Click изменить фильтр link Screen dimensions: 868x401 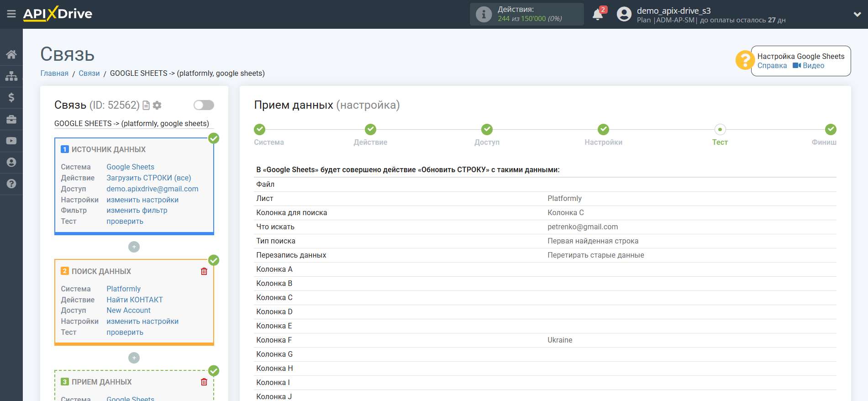[x=137, y=210]
